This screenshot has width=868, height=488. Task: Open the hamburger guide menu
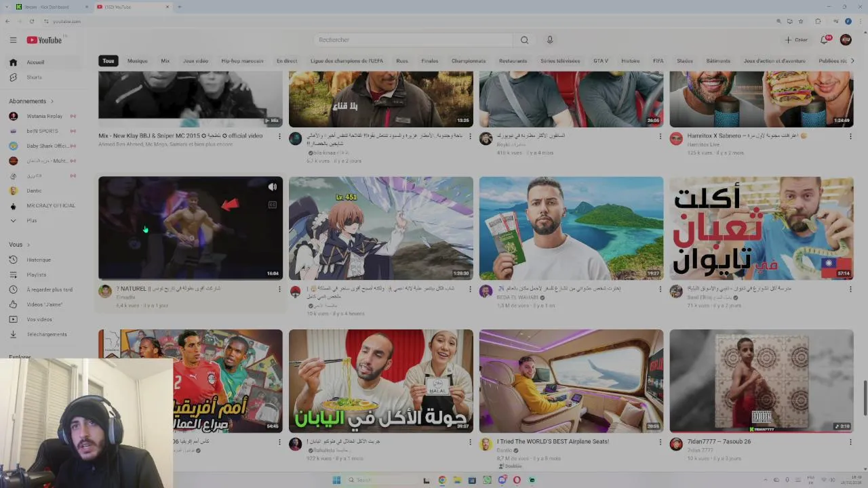click(x=13, y=40)
